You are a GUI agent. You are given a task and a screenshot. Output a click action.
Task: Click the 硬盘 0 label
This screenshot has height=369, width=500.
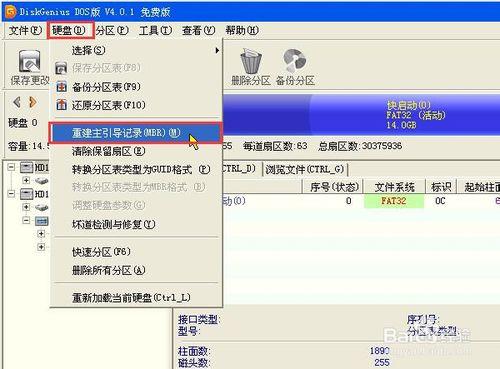coord(23,123)
